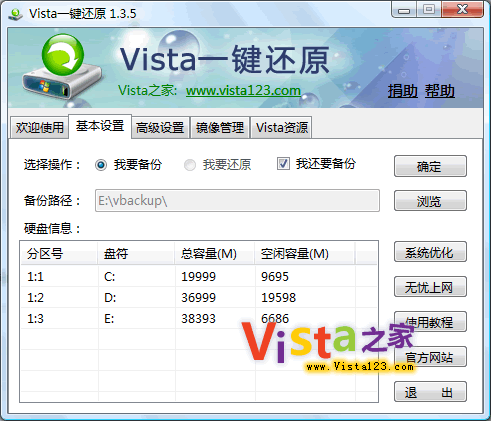This screenshot has width=491, height=421.
Task: Switch to the 镜像管理 tab
Action: point(220,127)
